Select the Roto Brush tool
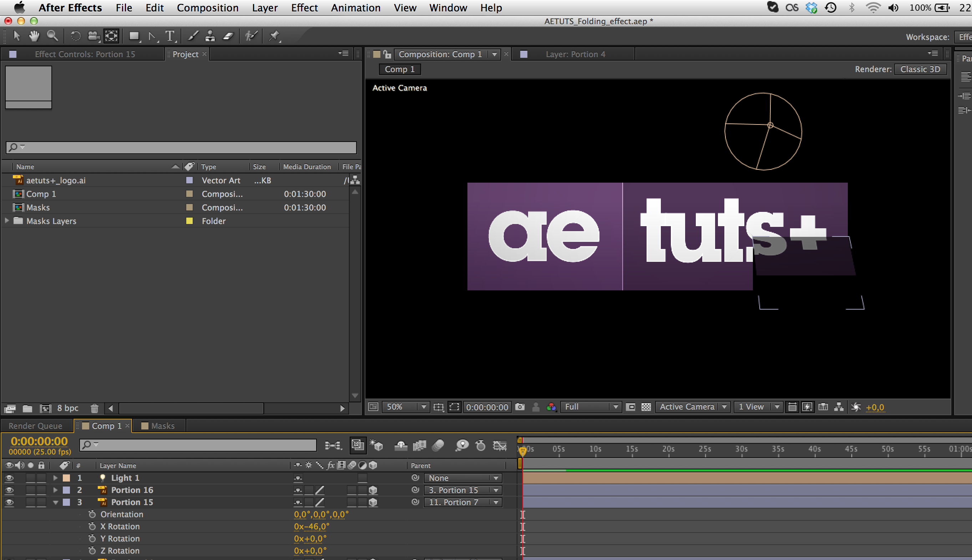This screenshot has width=972, height=560. 251,36
